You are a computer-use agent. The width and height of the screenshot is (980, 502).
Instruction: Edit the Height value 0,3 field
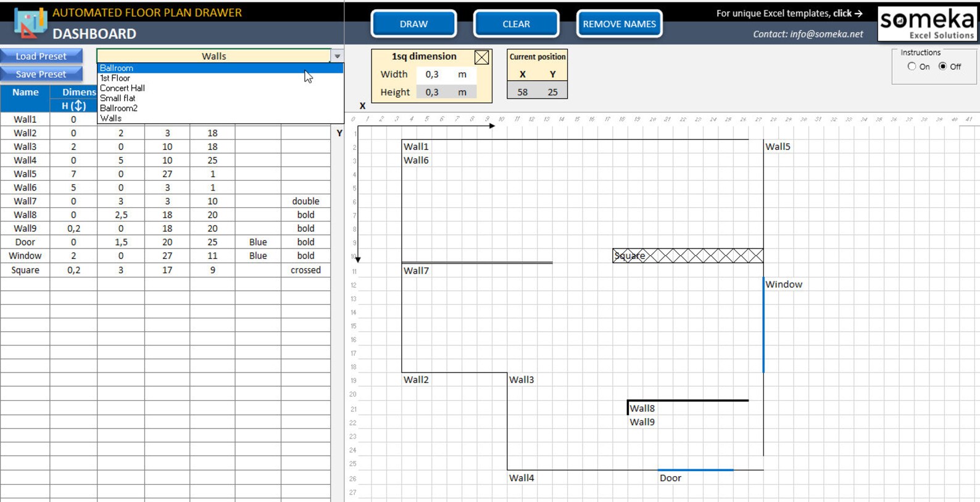click(432, 92)
